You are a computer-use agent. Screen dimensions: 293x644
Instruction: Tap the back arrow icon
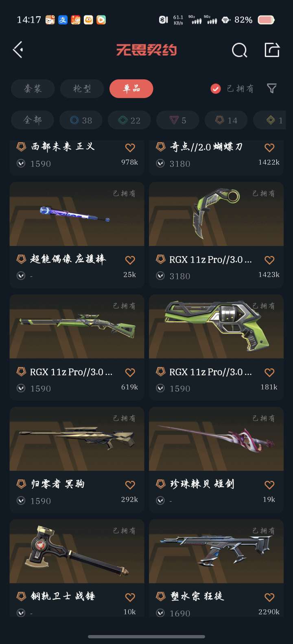coord(18,50)
